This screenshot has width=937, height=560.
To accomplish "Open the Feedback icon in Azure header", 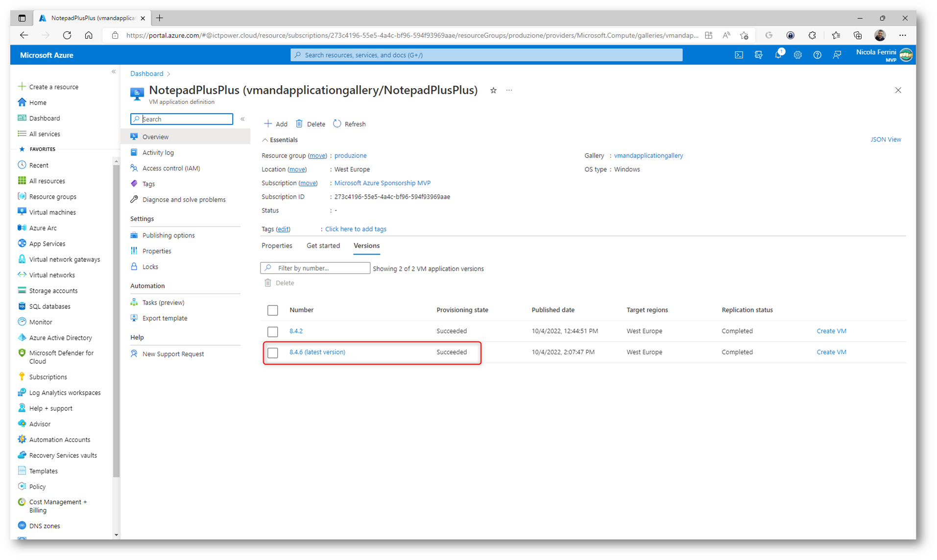I will 837,55.
